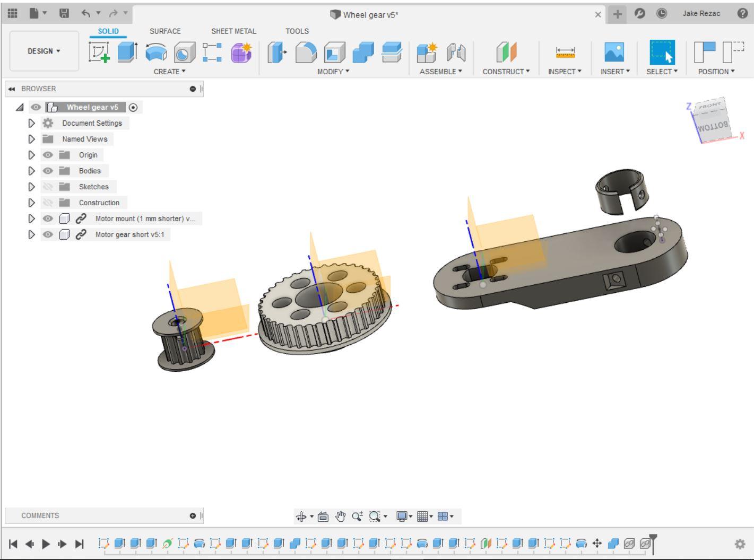This screenshot has height=560, width=754.
Task: Open the CREATE dropdown menu
Action: (170, 71)
